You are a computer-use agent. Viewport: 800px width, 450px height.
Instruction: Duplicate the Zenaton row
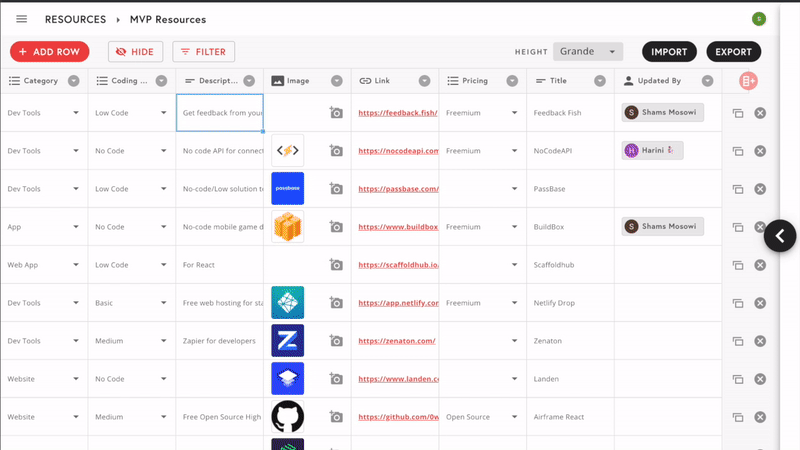tap(738, 341)
